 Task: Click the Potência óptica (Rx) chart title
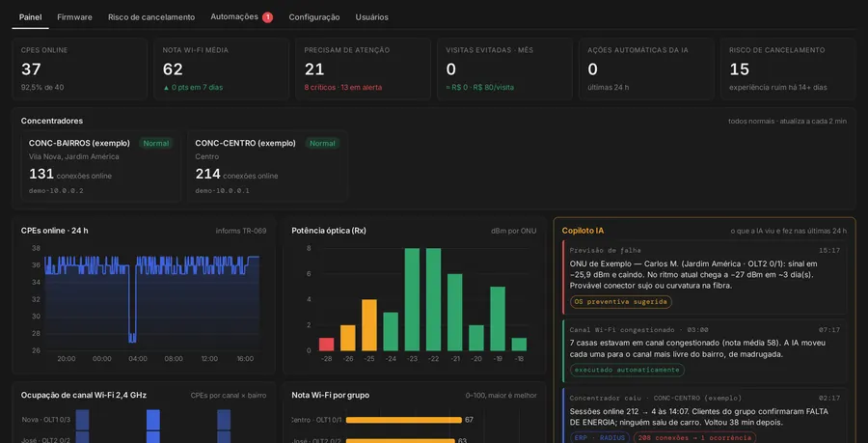tap(329, 231)
